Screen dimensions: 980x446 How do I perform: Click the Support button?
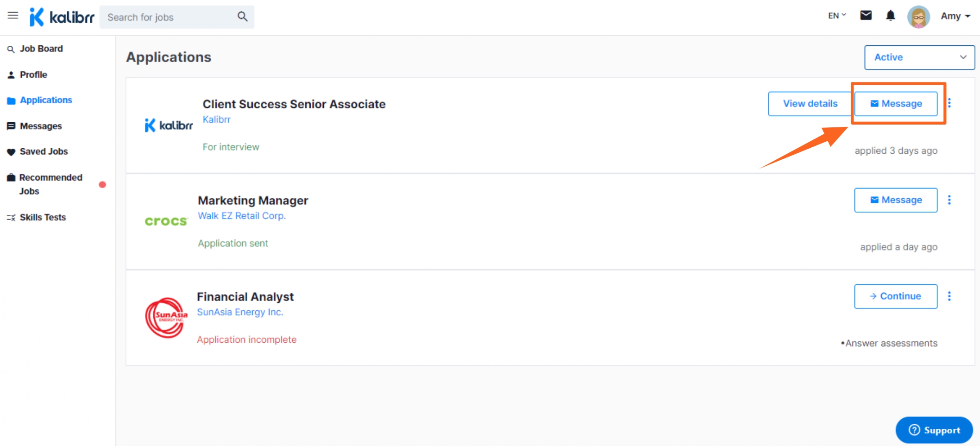coord(934,430)
